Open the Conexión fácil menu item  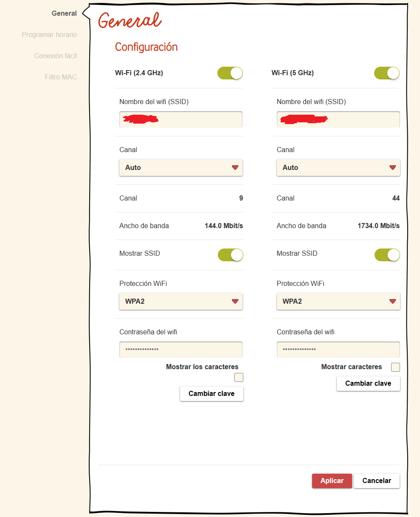pos(56,56)
